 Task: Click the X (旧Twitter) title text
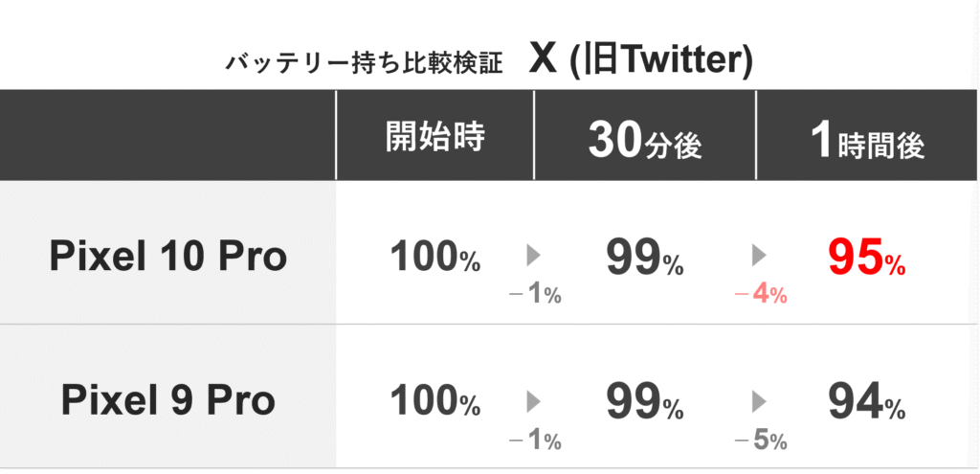[641, 61]
